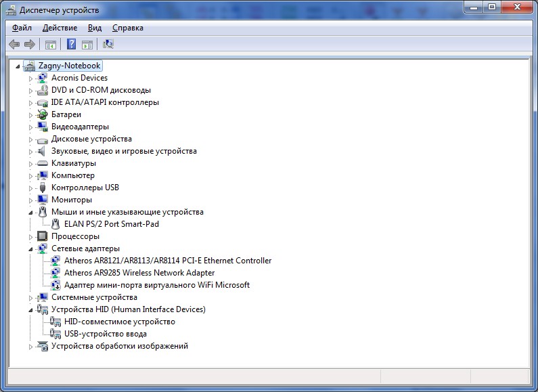Click the Acronis Devices category icon
Image resolution: width=538 pixels, height=392 pixels.
click(x=42, y=78)
